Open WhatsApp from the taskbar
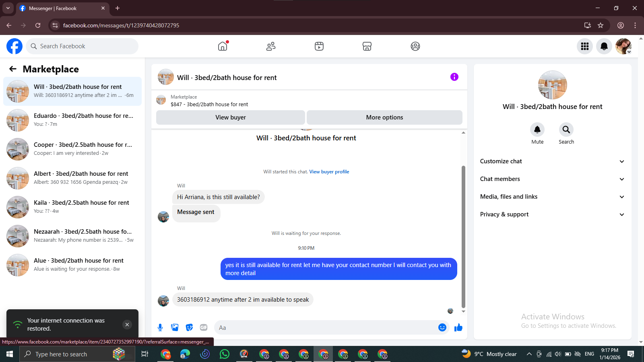 point(225,354)
